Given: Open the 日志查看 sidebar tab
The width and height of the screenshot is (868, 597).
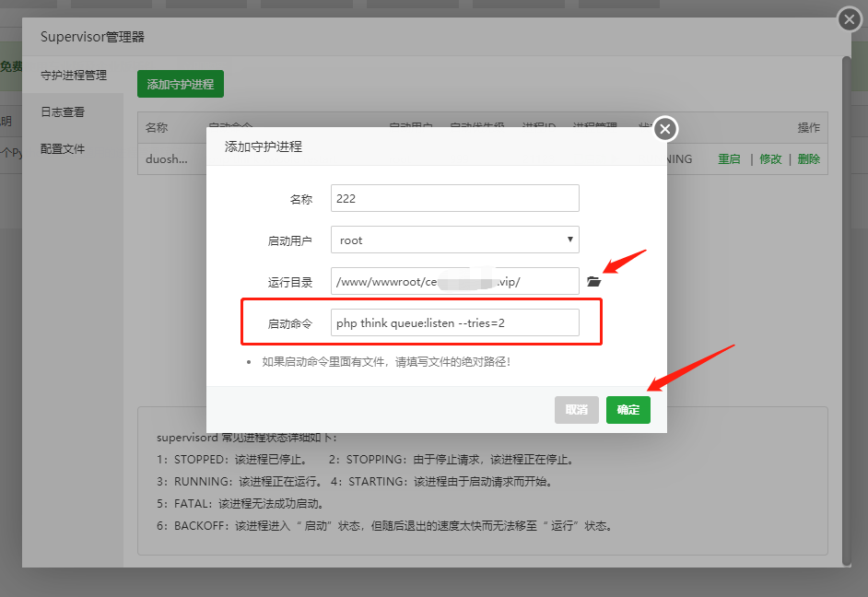Looking at the screenshot, I should coord(63,111).
